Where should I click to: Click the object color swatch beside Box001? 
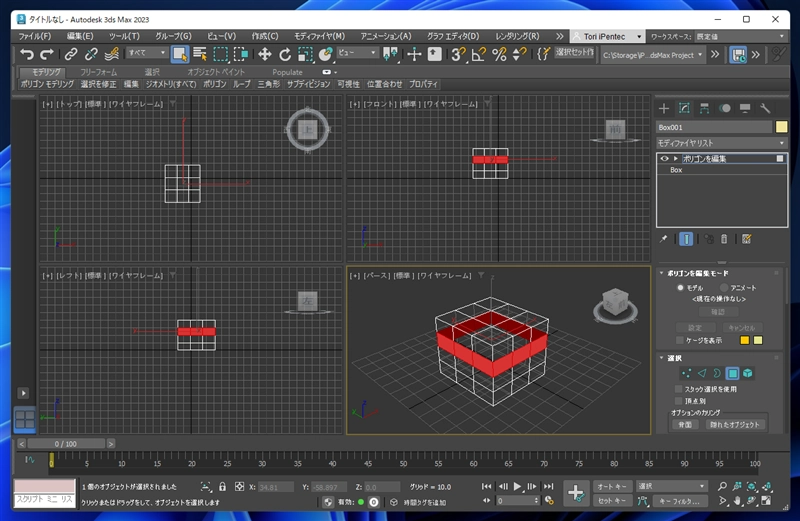(x=781, y=127)
